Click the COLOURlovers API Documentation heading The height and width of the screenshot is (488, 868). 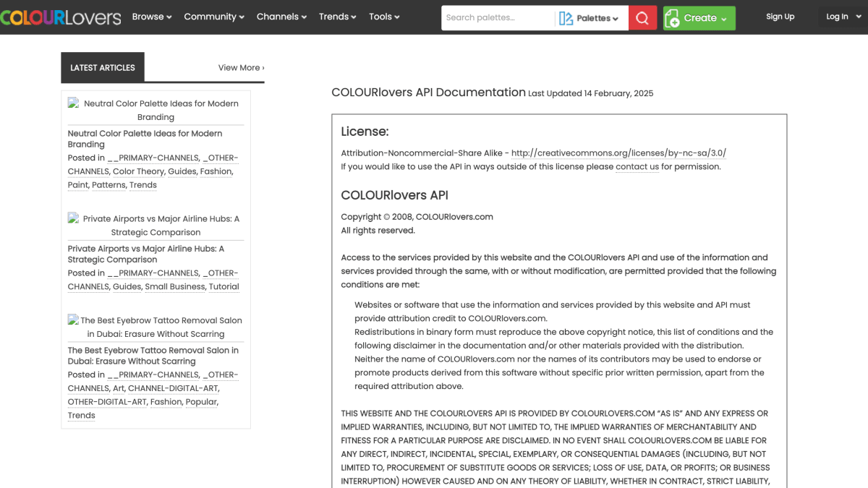[428, 92]
